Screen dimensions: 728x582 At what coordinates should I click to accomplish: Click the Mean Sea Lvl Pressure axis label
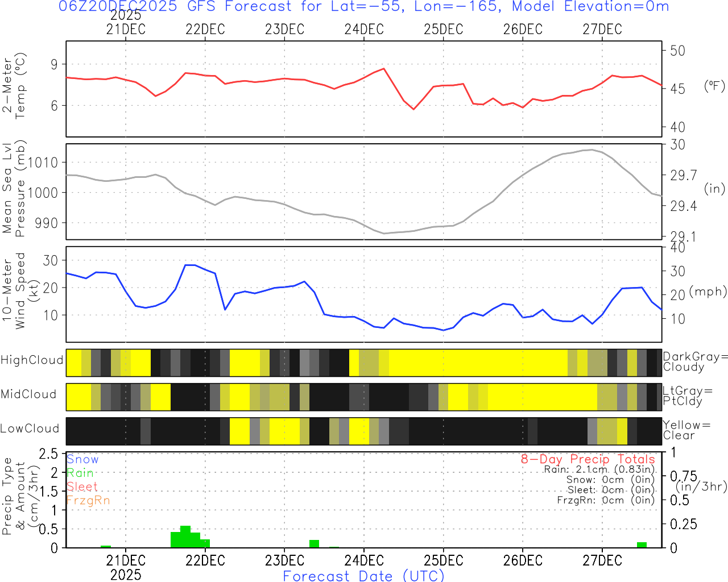14,189
